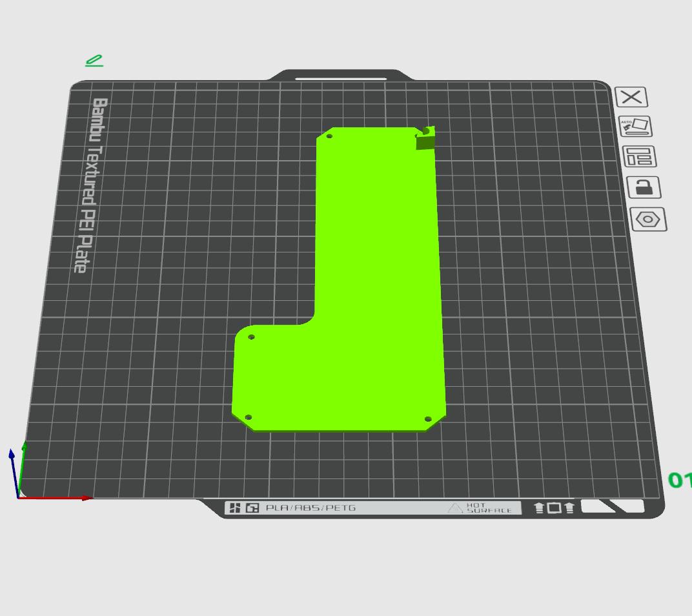This screenshot has height=616, width=692.
Task: Click the plate name edit pencil icon
Action: 94,61
